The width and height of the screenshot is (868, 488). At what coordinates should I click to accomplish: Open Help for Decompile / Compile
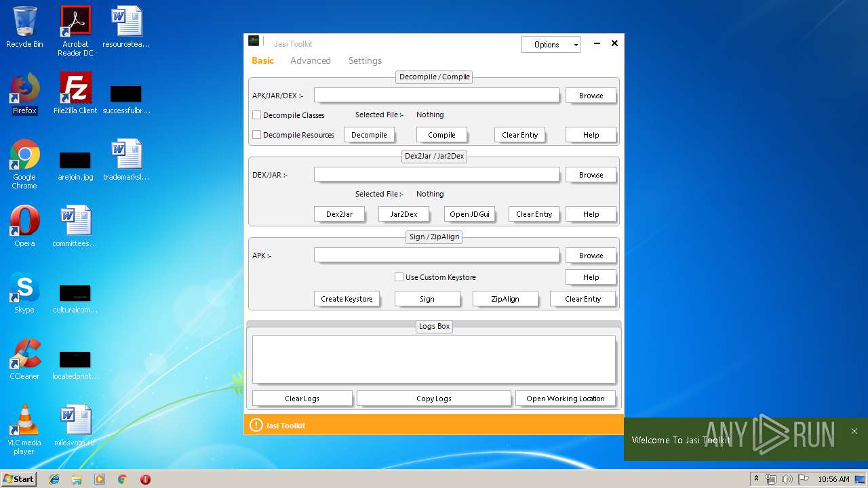coord(591,135)
